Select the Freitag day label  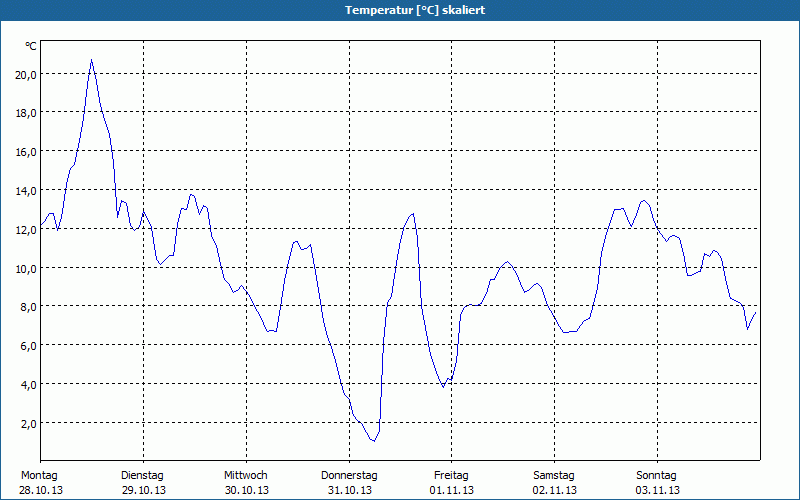(x=452, y=476)
